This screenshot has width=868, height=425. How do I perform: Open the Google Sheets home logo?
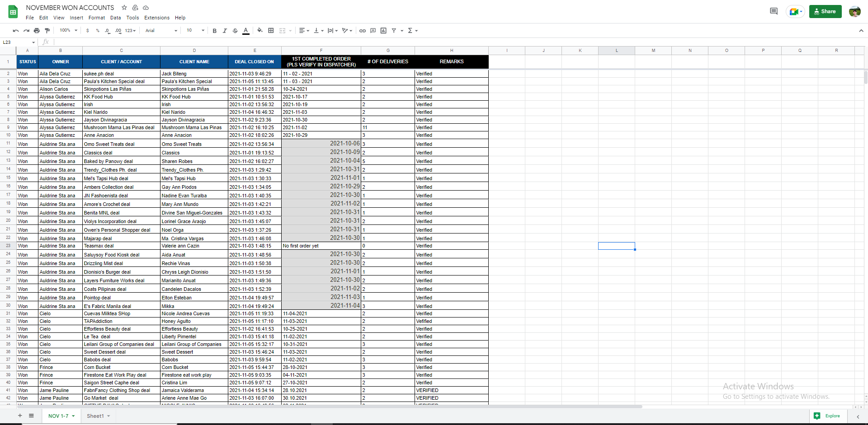pyautogui.click(x=13, y=12)
